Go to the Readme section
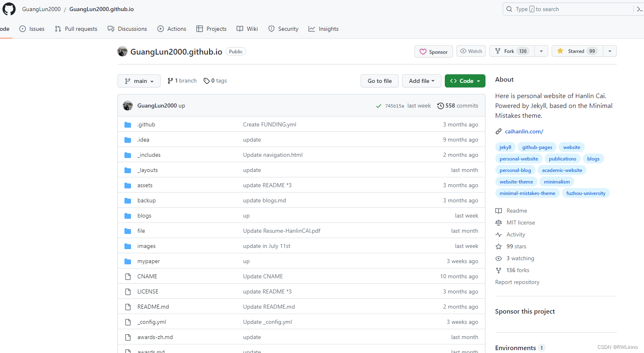Image resolution: width=644 pixels, height=353 pixels. coord(517,211)
